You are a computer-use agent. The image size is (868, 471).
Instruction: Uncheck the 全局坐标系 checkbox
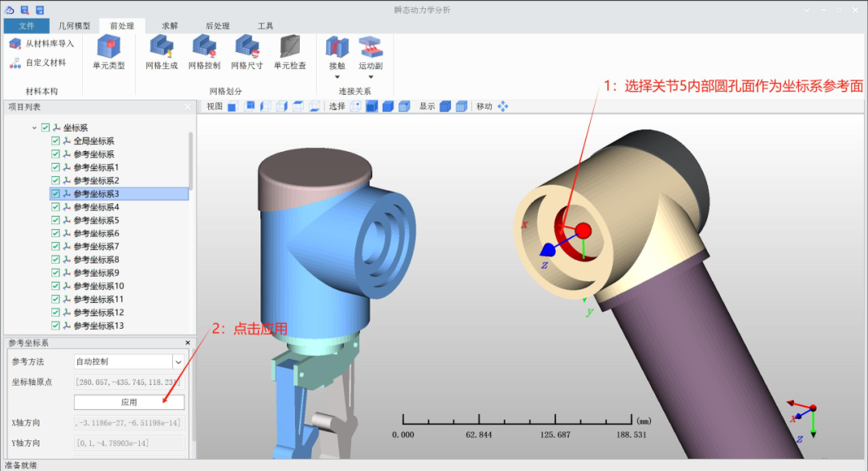point(55,141)
